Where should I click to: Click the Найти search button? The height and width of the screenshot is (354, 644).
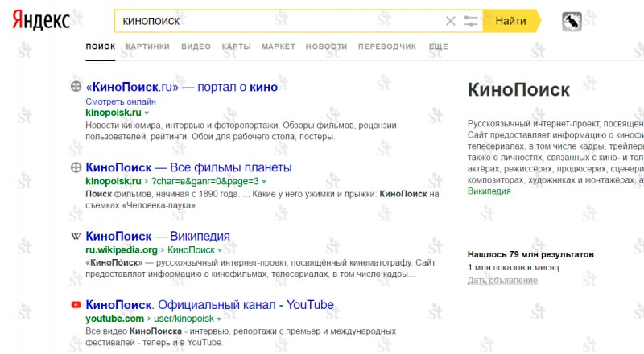tap(511, 21)
